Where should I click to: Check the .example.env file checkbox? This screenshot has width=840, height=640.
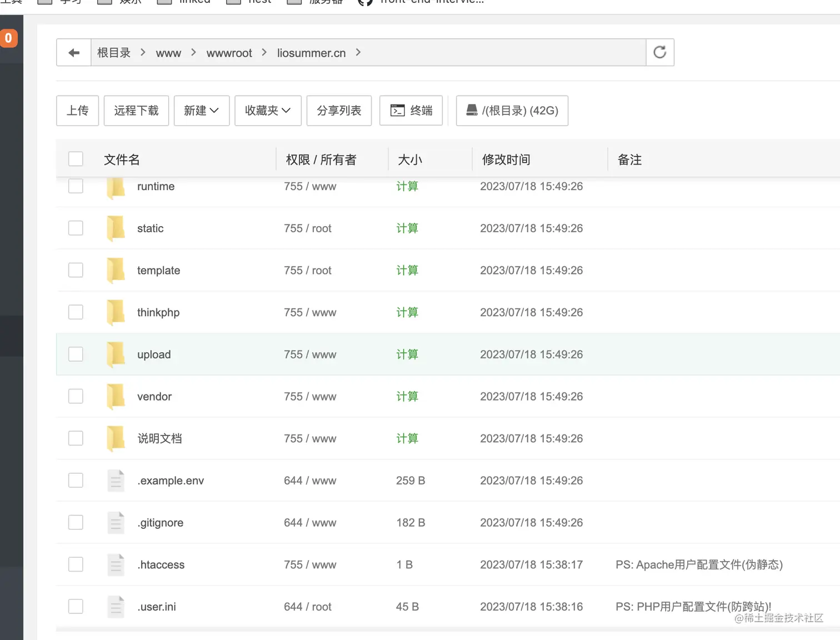point(76,480)
